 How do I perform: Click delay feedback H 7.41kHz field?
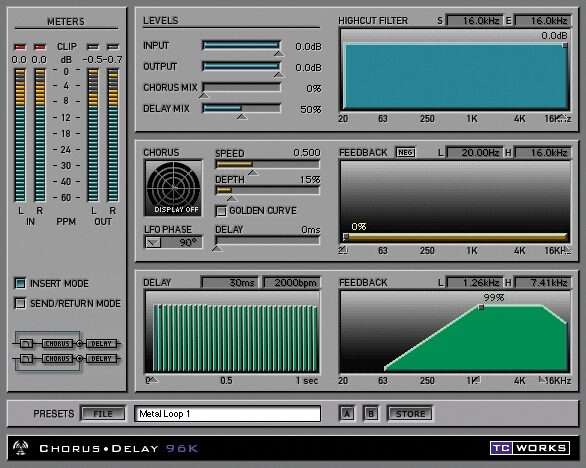click(x=543, y=283)
